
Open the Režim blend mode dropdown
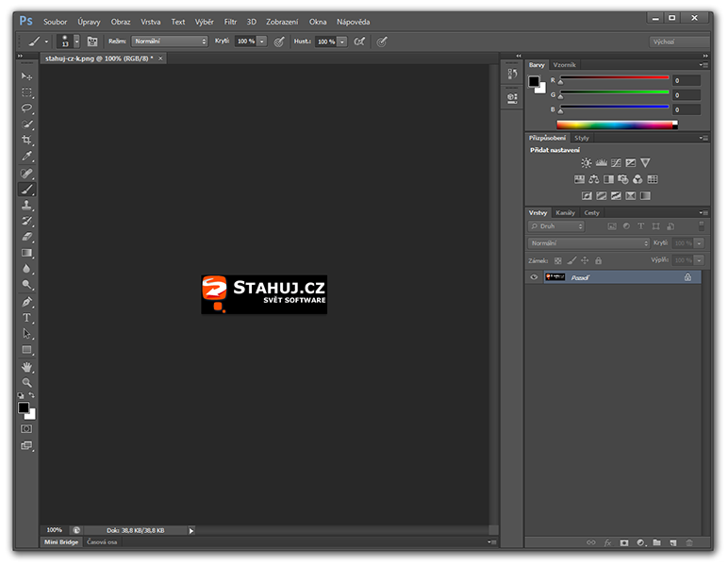point(170,42)
